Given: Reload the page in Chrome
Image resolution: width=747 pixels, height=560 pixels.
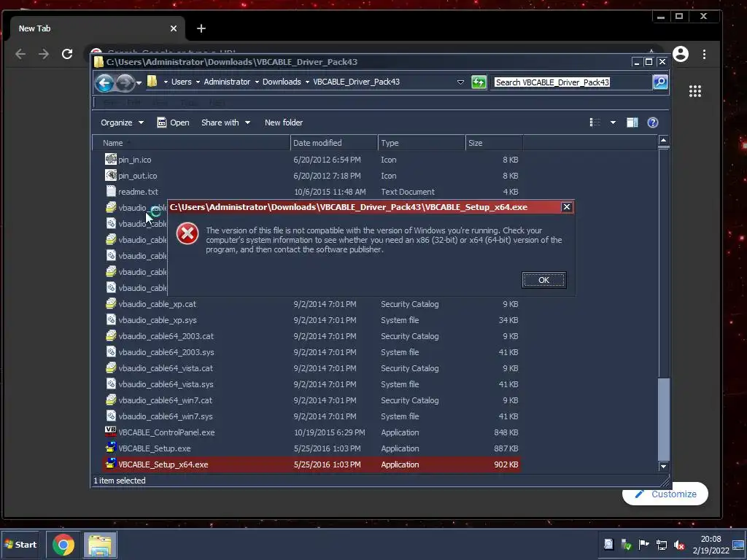Looking at the screenshot, I should pyautogui.click(x=67, y=54).
